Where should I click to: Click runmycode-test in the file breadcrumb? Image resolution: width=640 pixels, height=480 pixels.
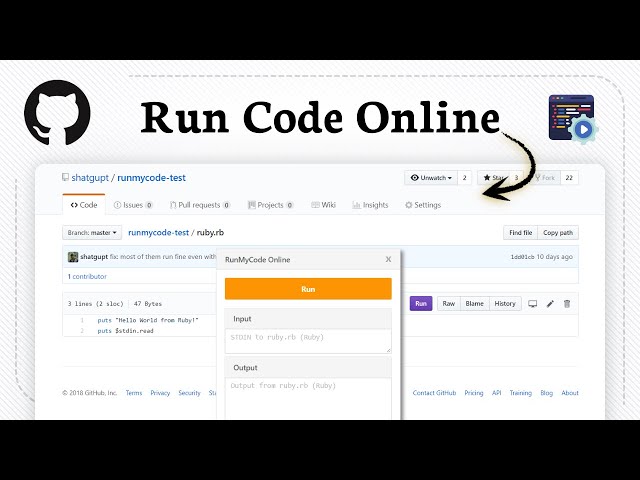click(x=158, y=233)
